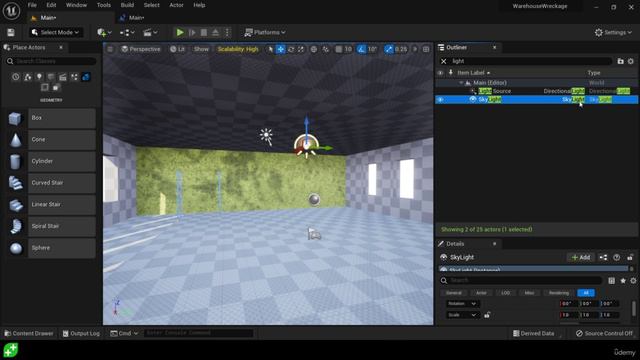The height and width of the screenshot is (360, 640).
Task: Start Play in Editor
Action: [x=180, y=33]
